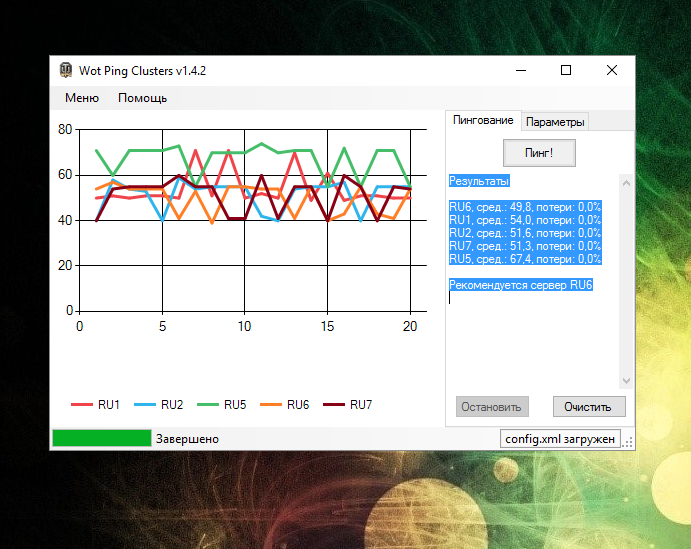Screen dimensions: 691x549
Task: Click the results scrollbar down arrow
Action: 626,381
